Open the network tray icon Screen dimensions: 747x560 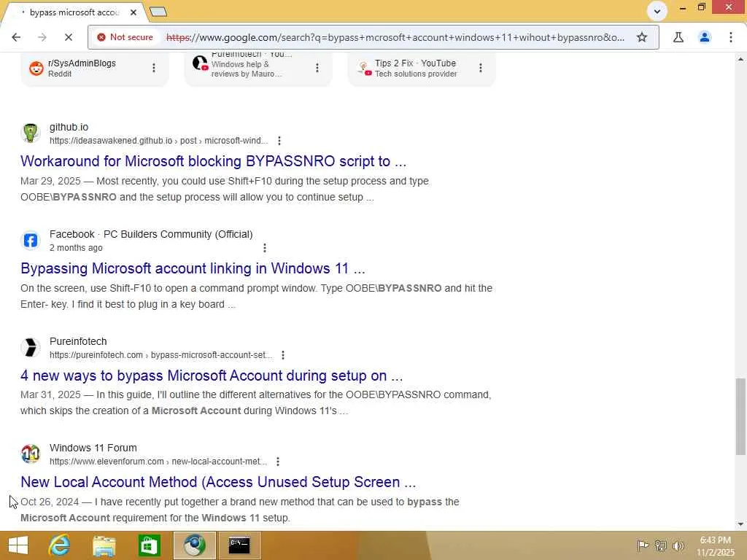[660, 545]
